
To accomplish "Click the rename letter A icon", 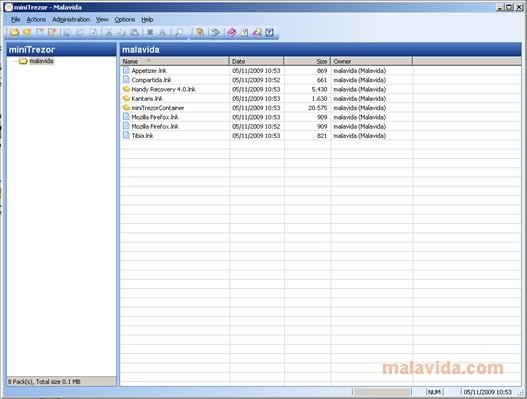I will pyautogui.click(x=162, y=32).
